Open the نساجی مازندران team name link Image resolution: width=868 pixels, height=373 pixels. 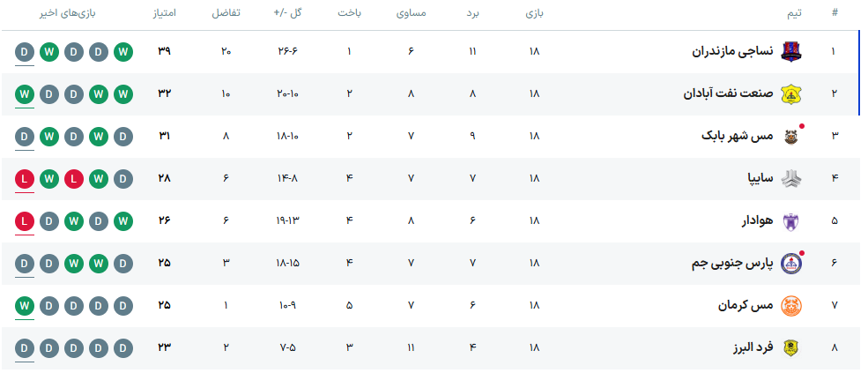(731, 51)
